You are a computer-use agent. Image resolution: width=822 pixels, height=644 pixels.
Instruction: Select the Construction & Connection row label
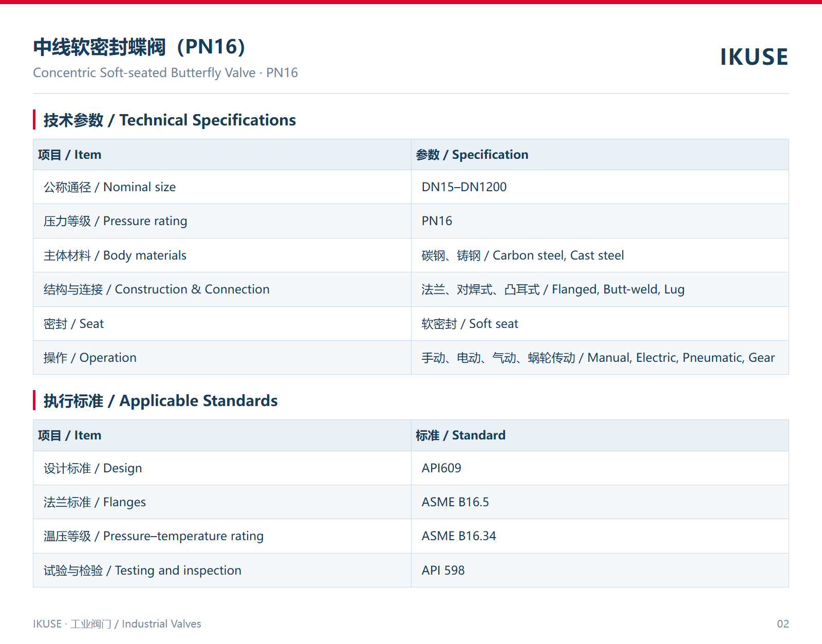point(156,289)
